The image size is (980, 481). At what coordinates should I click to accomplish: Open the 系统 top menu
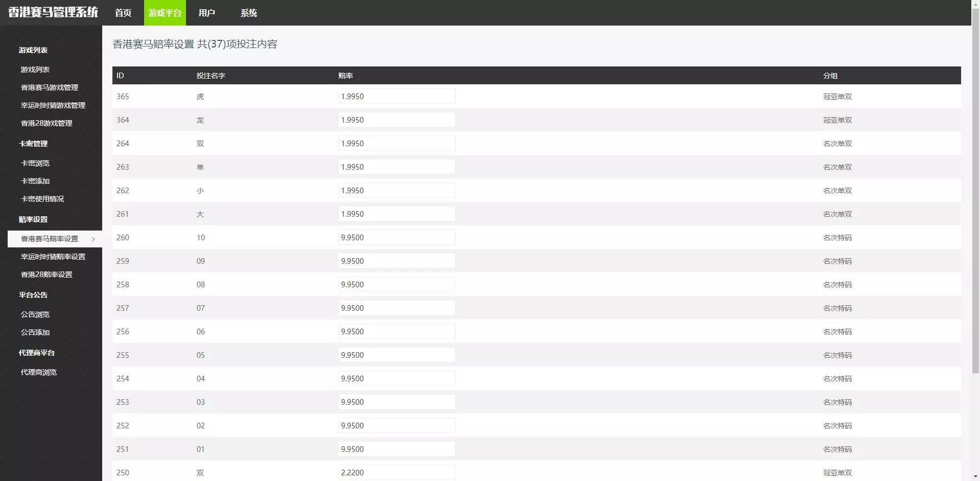248,13
